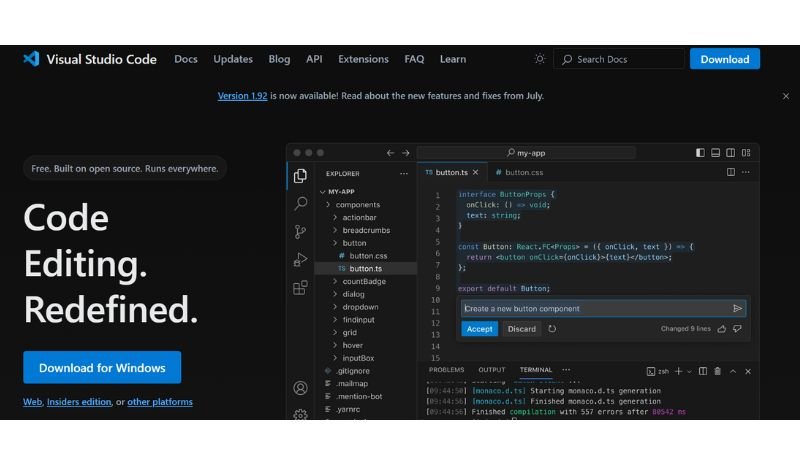The height and width of the screenshot is (450, 800).
Task: Open the Source Control branch icon
Action: tap(301, 232)
